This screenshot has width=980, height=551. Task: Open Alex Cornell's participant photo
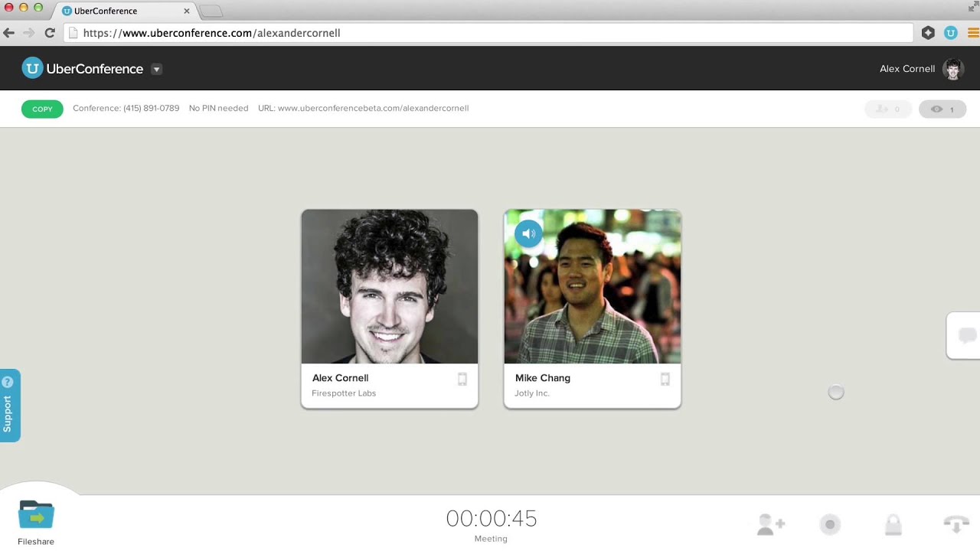[x=390, y=286]
